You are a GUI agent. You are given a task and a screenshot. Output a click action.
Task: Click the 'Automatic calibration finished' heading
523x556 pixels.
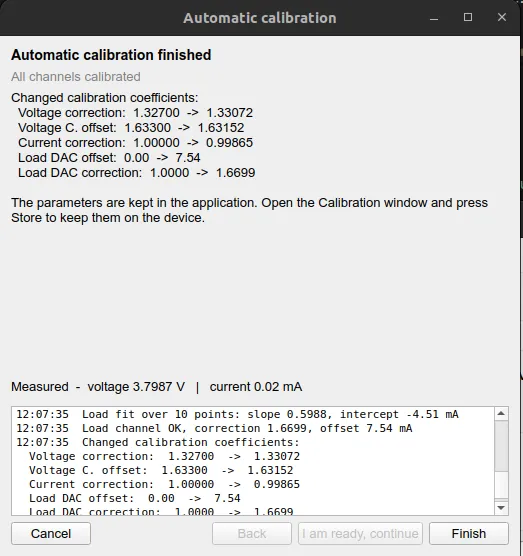point(111,55)
